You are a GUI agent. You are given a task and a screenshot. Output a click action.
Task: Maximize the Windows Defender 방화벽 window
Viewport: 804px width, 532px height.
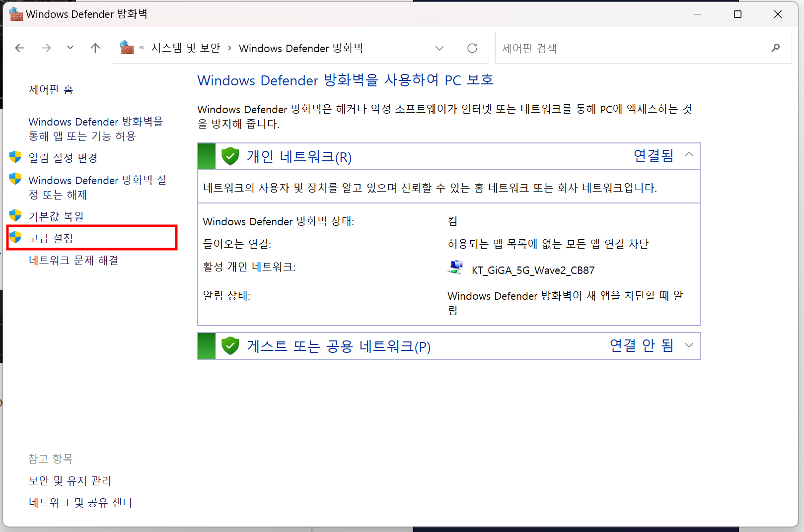point(737,14)
